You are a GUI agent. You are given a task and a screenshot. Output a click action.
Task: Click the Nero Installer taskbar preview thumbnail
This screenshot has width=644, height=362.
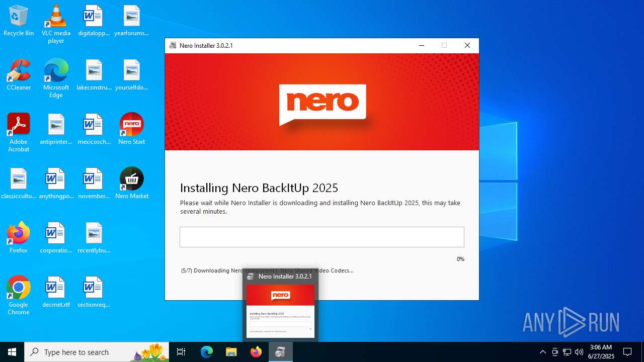[x=280, y=311]
